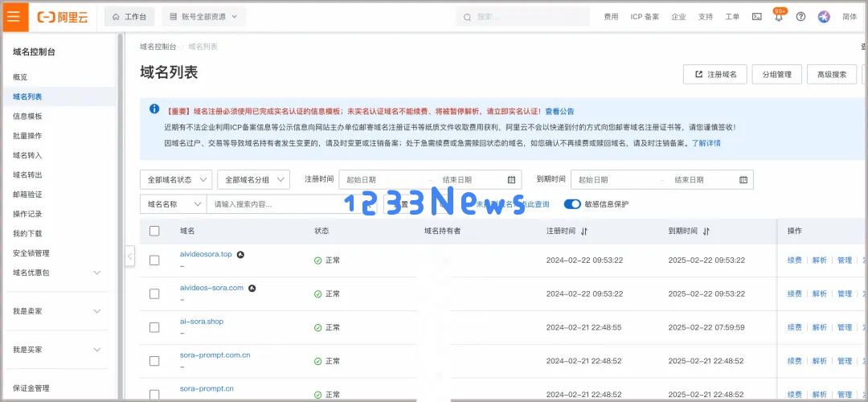
Task: Click the 分组管理 button
Action: (776, 74)
